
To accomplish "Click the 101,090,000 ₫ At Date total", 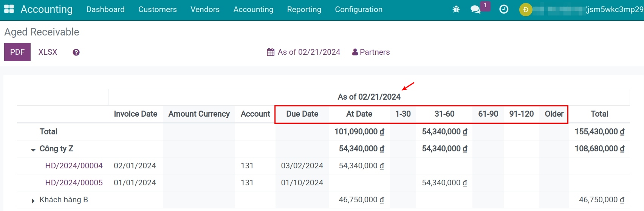I will (x=359, y=132).
